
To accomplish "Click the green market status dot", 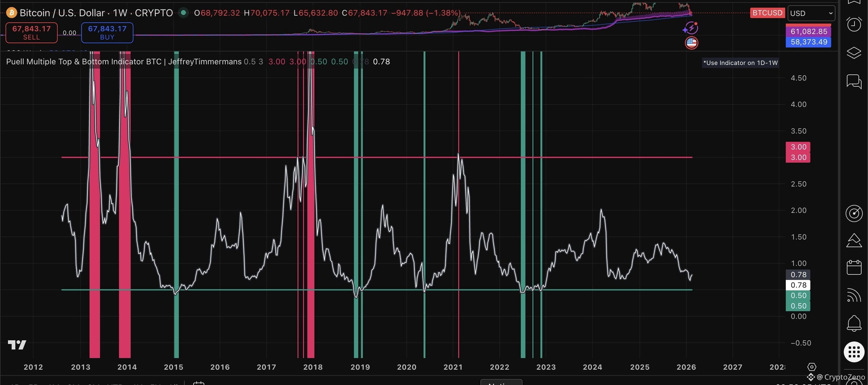I will tap(183, 13).
